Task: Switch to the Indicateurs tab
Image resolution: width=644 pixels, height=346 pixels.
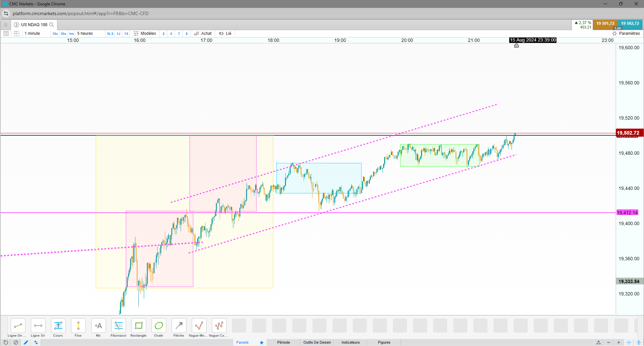Action: click(x=351, y=342)
